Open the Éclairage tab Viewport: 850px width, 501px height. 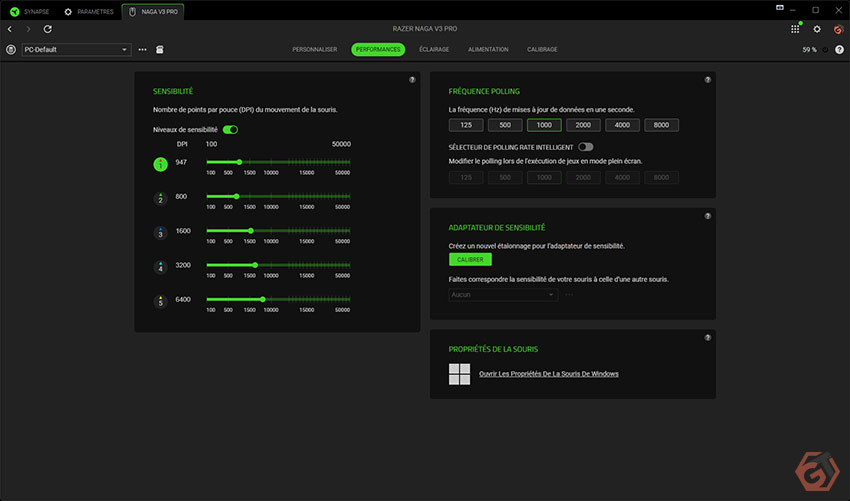click(434, 49)
